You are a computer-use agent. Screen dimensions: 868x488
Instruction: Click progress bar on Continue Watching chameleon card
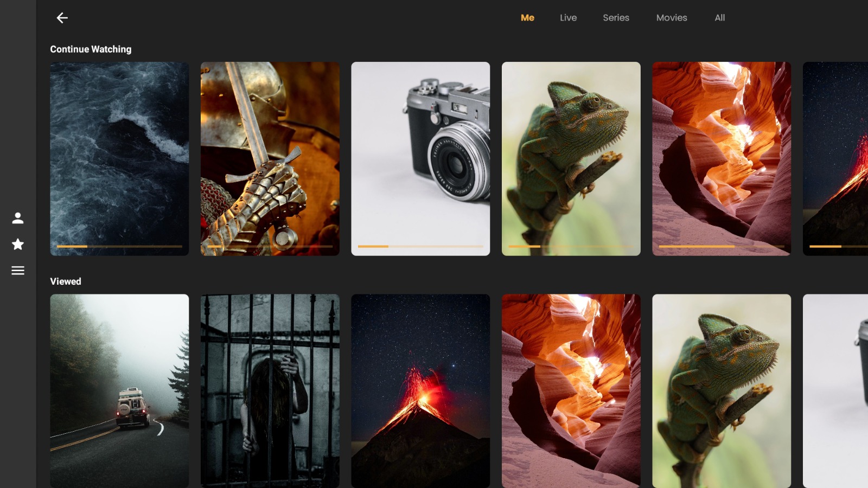(x=571, y=246)
